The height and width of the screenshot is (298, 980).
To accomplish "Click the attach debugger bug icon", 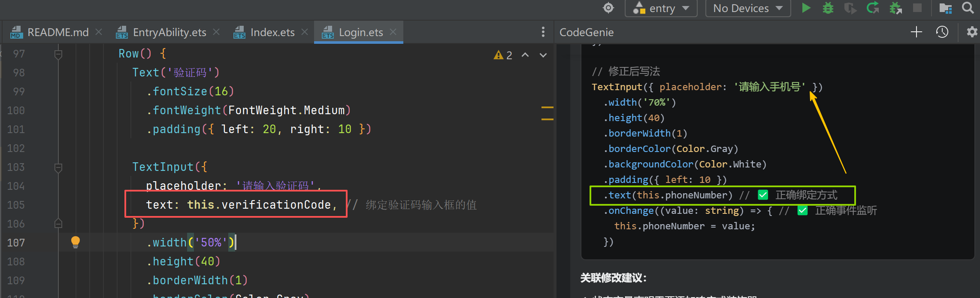I will [x=895, y=8].
